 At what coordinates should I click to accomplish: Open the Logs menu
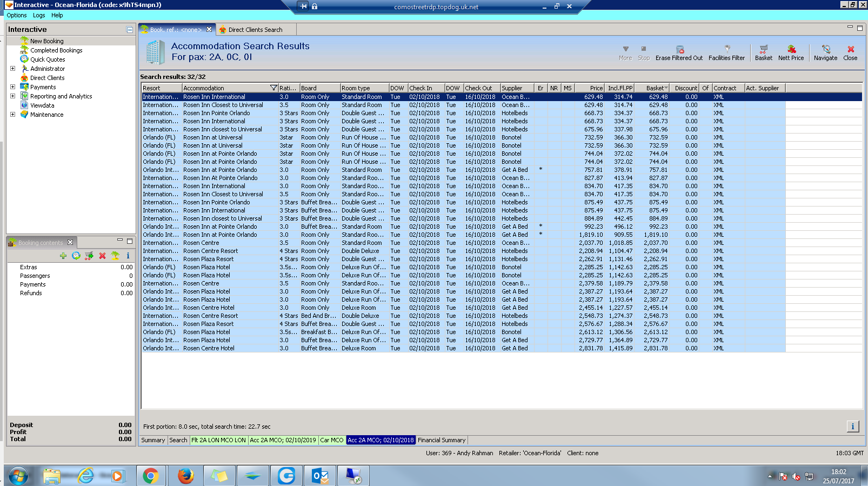(x=39, y=15)
